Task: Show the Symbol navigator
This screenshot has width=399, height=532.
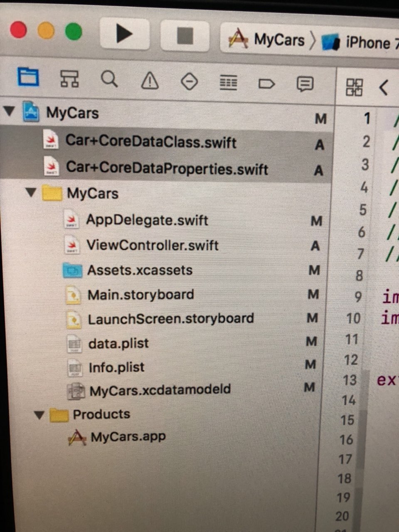Action: coord(69,78)
